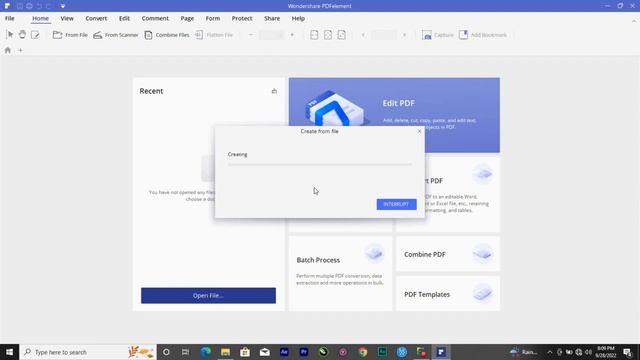Image resolution: width=640 pixels, height=360 pixels.
Task: Open Windows Start menu
Action: 9,352
